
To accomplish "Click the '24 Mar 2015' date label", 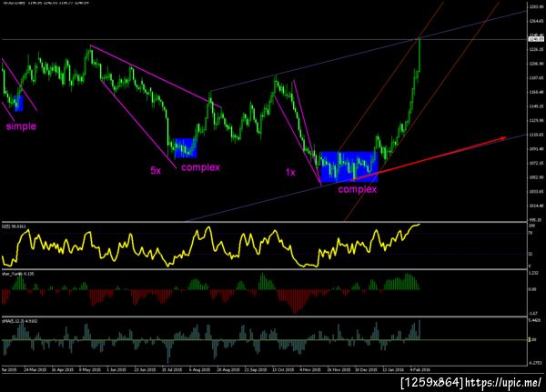I will pyautogui.click(x=35, y=370).
